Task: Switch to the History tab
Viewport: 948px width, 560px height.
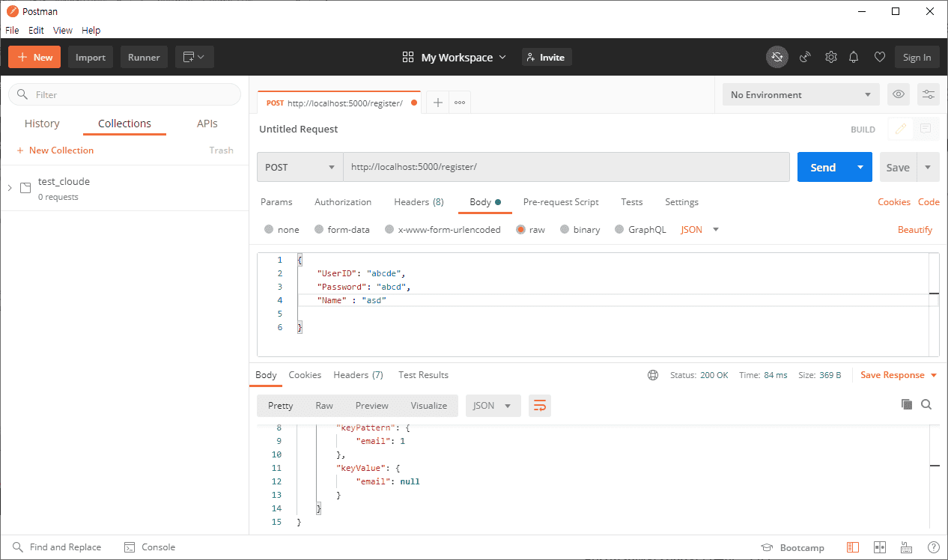Action: (42, 124)
